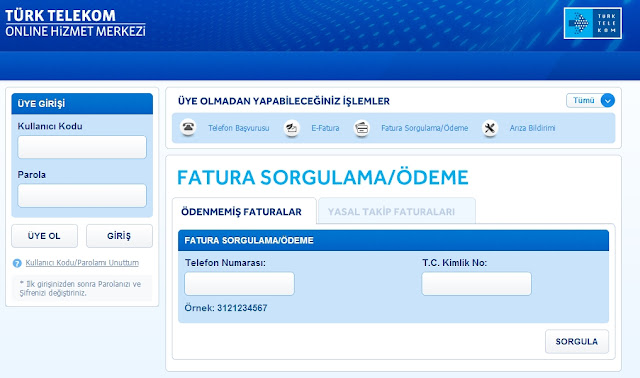Click the wrench tools icon for Arıza Bildirimi
Viewport: 640px width, 378px height.
coord(490,128)
